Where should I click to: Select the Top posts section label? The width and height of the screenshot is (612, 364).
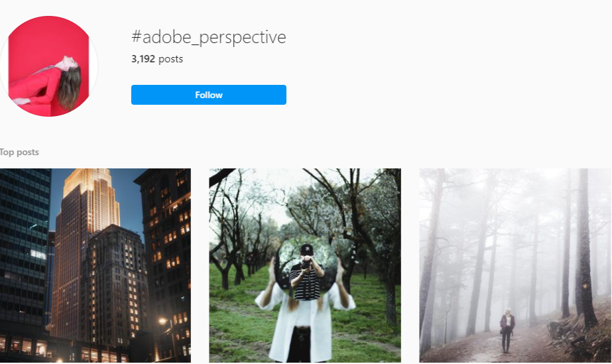(19, 152)
